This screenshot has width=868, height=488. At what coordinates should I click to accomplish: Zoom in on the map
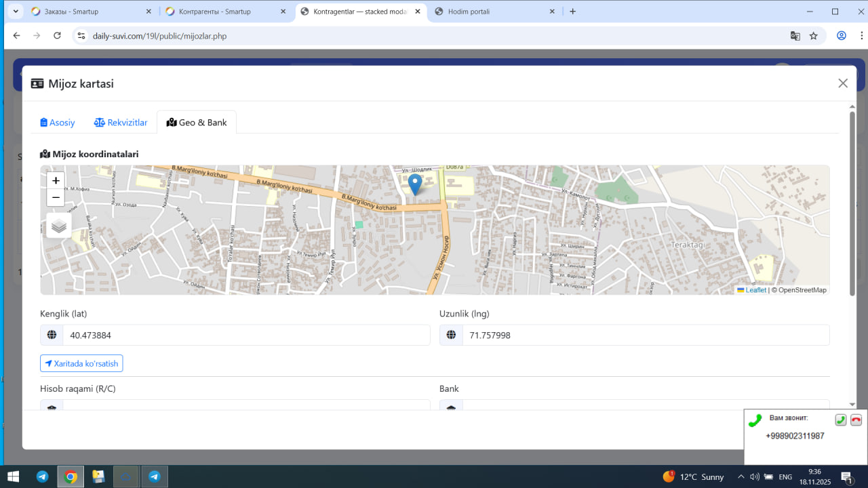56,181
